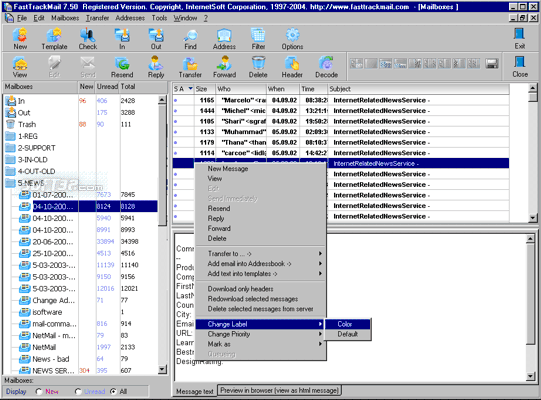
Task: Choose Color in the label submenu
Action: tap(348, 324)
